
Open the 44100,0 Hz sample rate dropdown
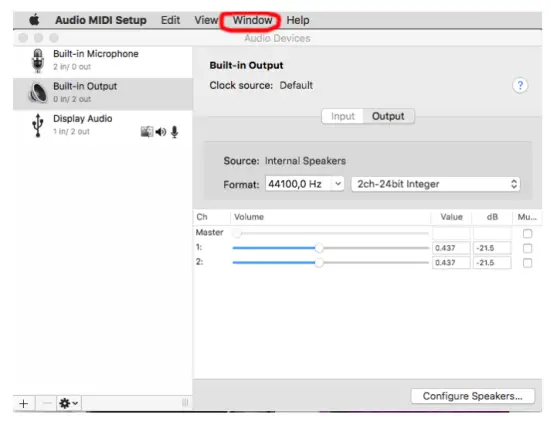coord(304,184)
